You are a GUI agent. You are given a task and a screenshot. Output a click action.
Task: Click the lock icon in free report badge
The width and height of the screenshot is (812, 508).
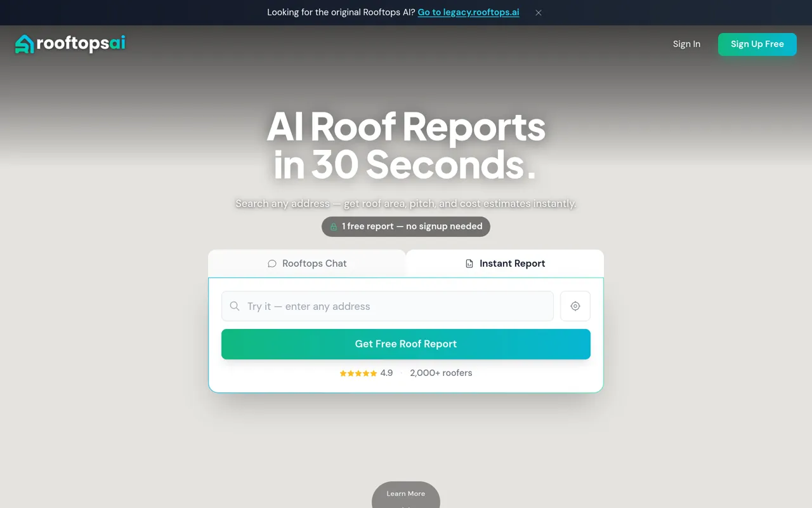pos(334,227)
